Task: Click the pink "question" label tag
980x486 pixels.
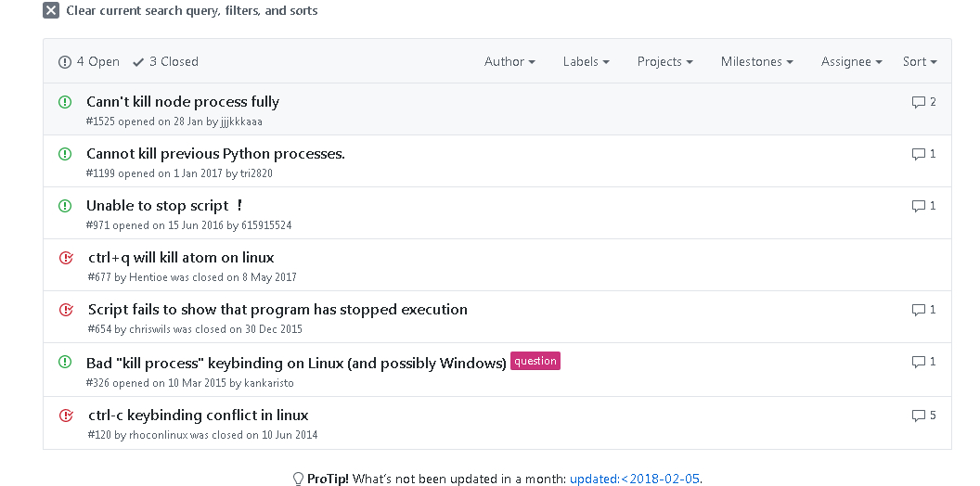Action: [535, 362]
